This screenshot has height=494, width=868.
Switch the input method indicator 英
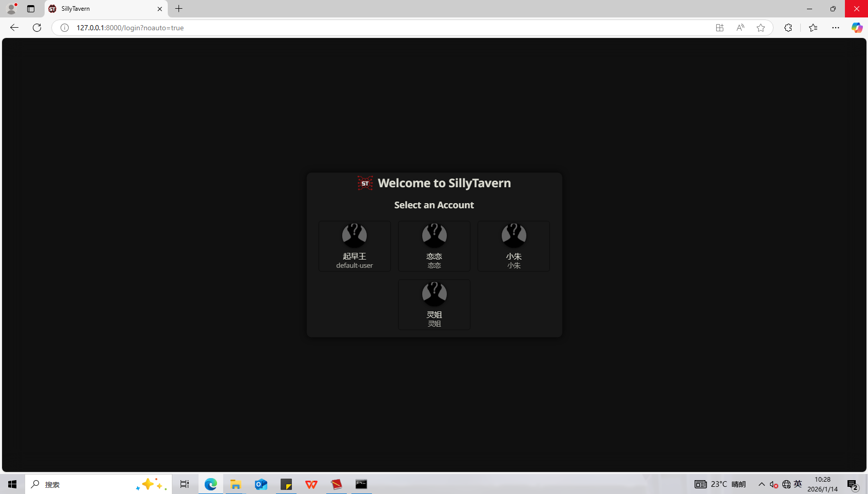click(798, 484)
